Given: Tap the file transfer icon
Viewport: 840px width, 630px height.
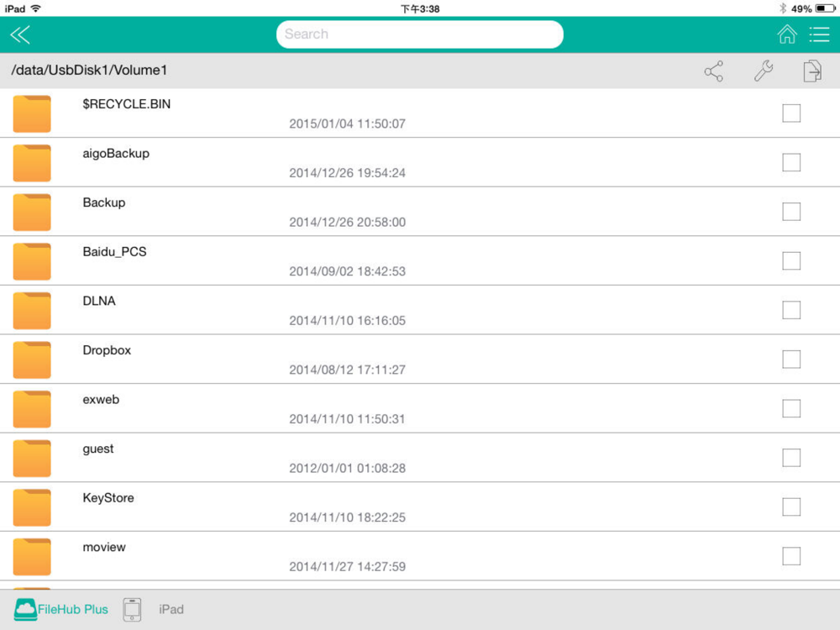Looking at the screenshot, I should [x=812, y=71].
